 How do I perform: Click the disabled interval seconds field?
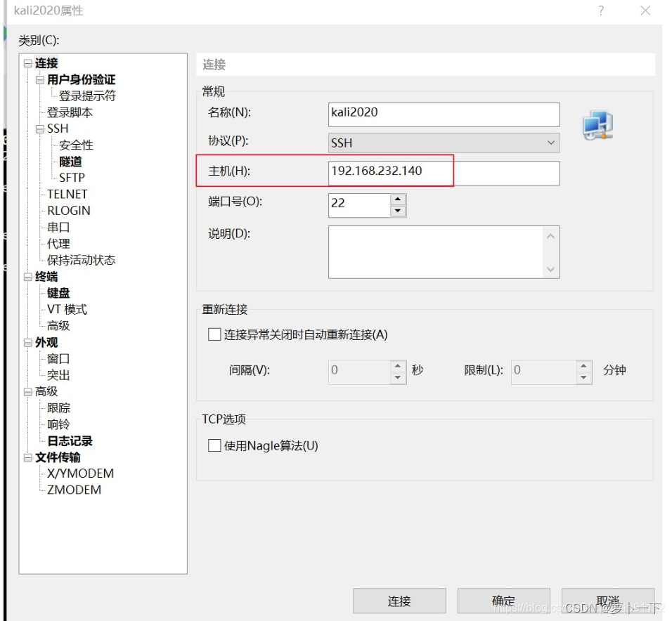click(x=359, y=372)
